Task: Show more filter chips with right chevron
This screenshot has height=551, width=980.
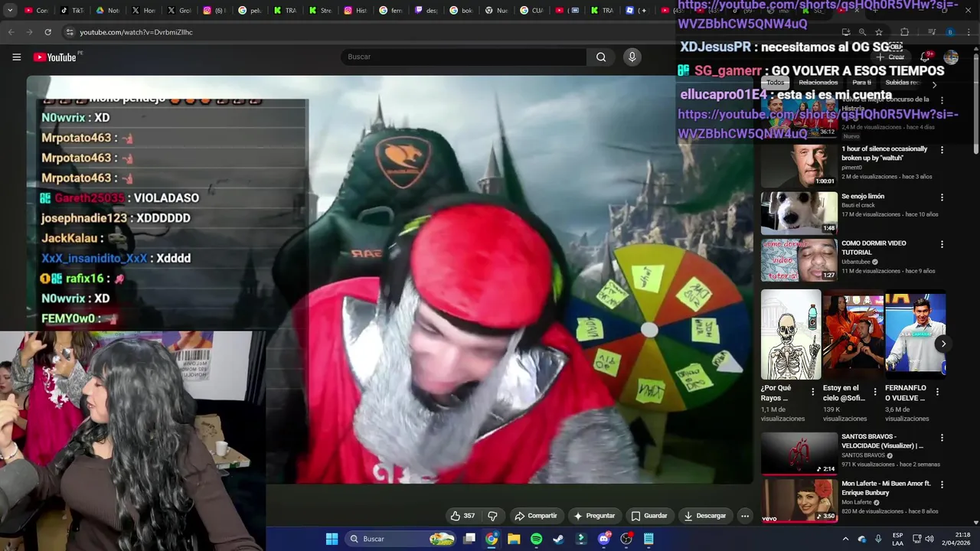Action: tap(934, 84)
